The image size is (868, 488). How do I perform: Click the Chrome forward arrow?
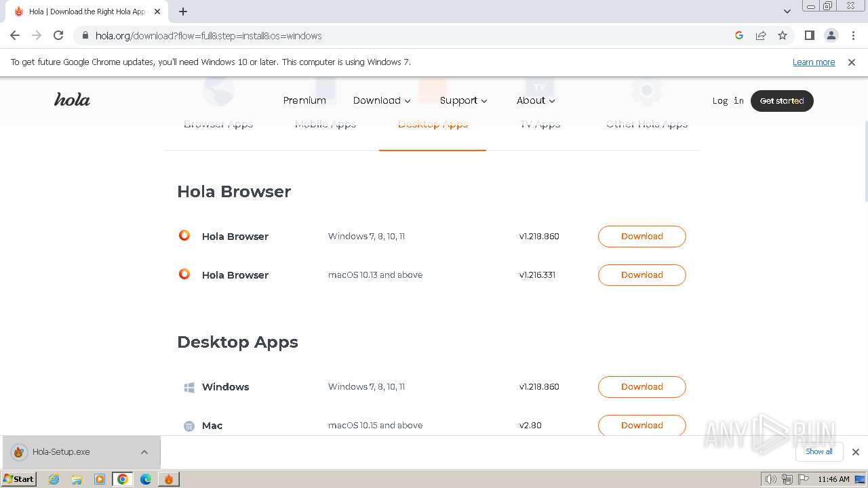37,35
